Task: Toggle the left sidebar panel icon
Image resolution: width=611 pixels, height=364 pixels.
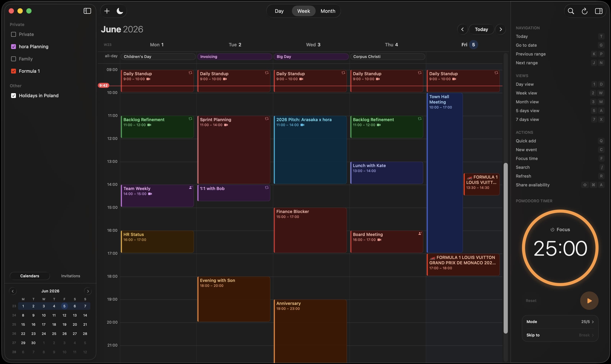Action: pyautogui.click(x=87, y=11)
